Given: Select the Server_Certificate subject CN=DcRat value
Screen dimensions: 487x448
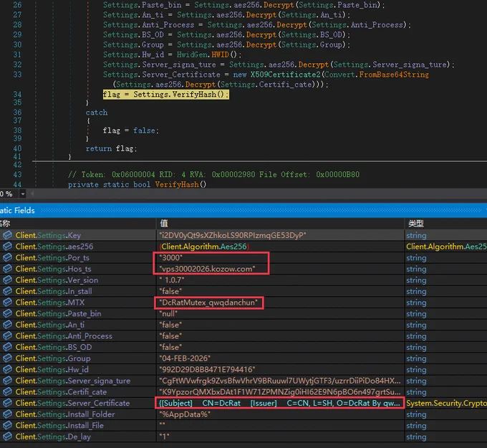Looking at the screenshot, I should (x=279, y=404).
